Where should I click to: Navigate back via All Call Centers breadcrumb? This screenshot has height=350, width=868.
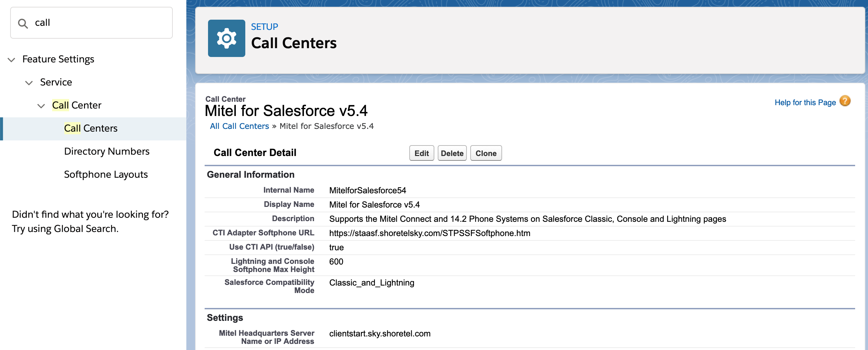coord(239,126)
